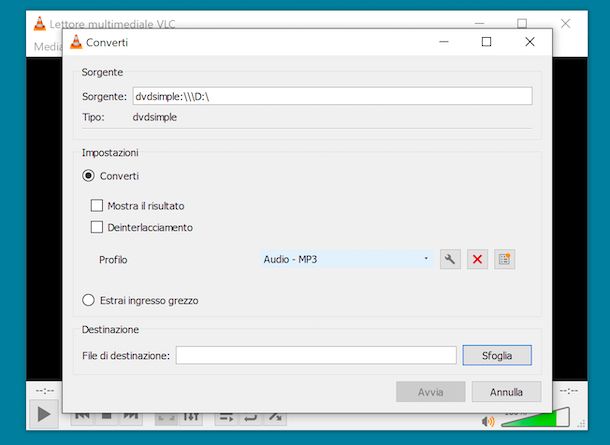Screen dimensions: 610x445
Task: Open extended settings equalizer icon
Action: click(191, 417)
